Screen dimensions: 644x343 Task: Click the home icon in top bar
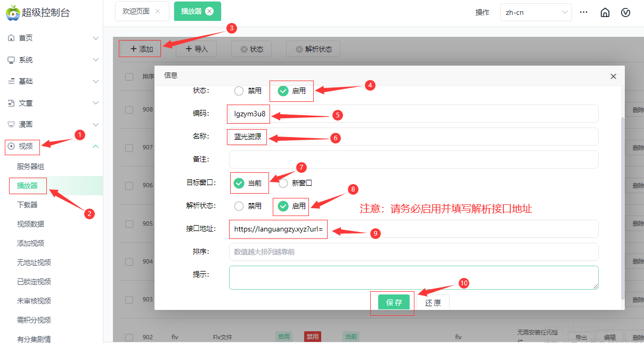point(605,12)
